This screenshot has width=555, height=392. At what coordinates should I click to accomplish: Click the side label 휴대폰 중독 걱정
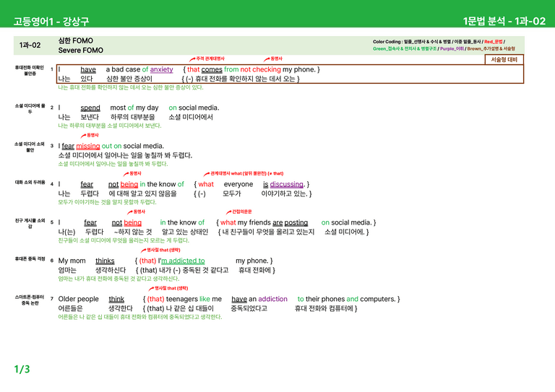30,259
